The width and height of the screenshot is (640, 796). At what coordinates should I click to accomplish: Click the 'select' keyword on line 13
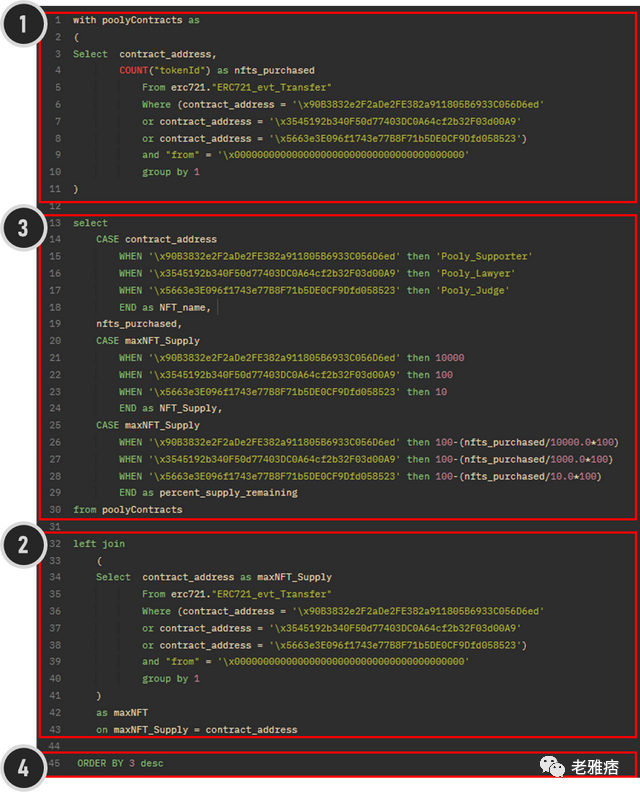(x=90, y=223)
